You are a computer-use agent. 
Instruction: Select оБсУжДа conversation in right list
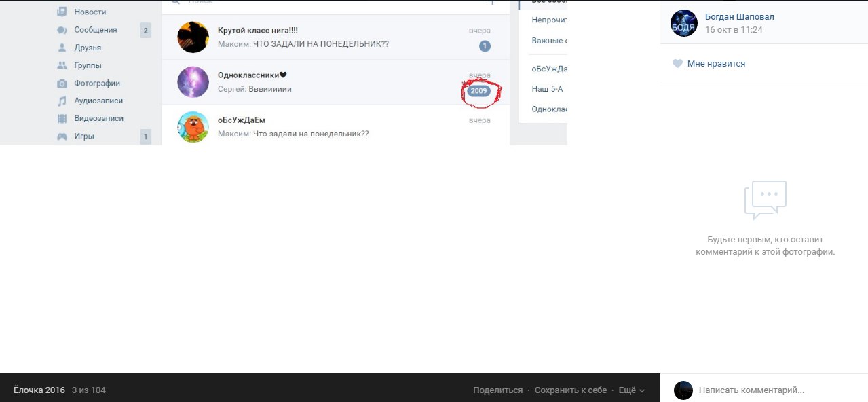(549, 69)
